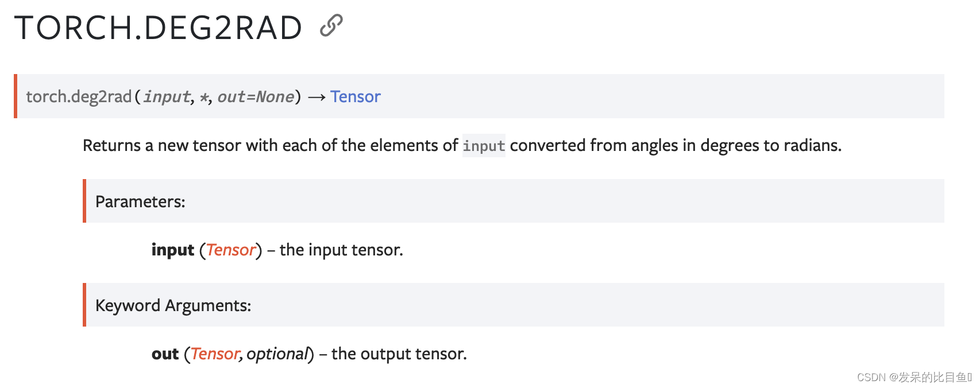
Task: Click the red Tensor link for input parameter
Action: (x=230, y=250)
